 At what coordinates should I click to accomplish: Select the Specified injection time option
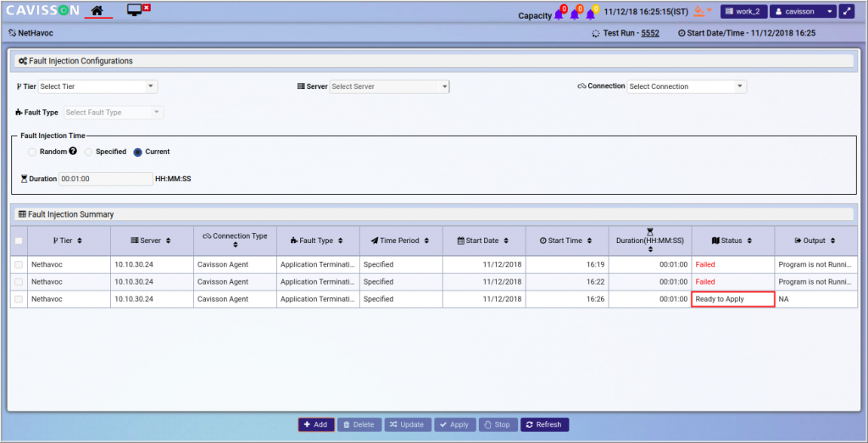(x=88, y=152)
